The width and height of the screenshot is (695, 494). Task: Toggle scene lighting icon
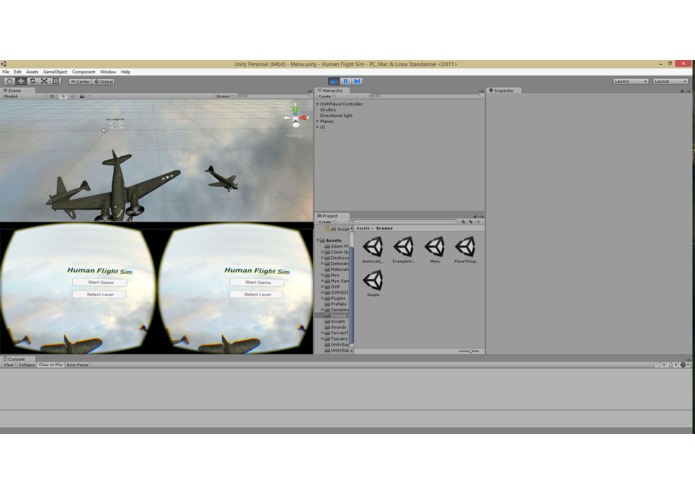pos(63,96)
